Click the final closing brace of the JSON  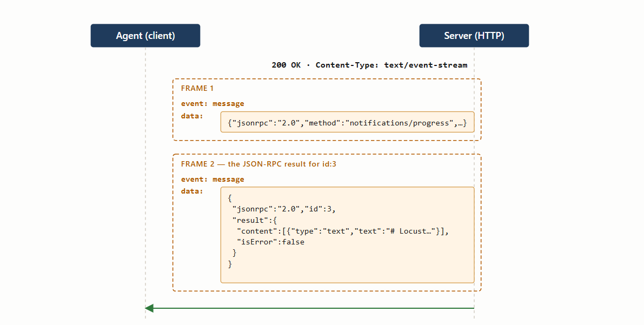tap(230, 264)
